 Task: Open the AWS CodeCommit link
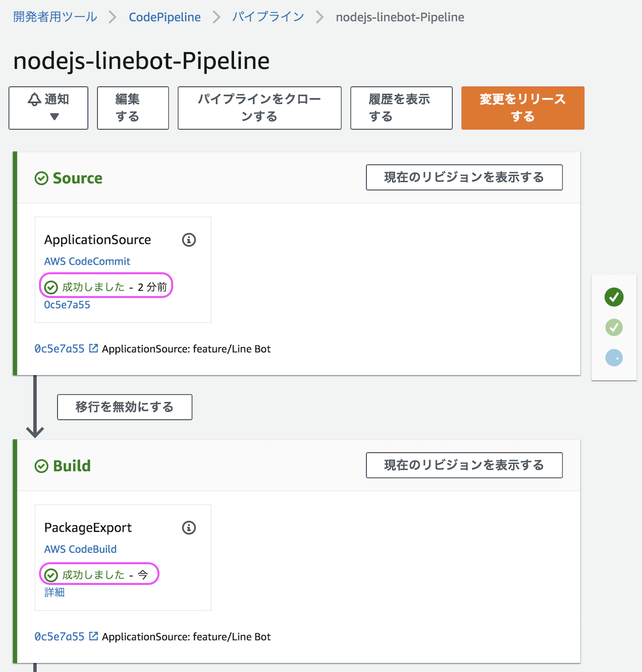pos(87,261)
